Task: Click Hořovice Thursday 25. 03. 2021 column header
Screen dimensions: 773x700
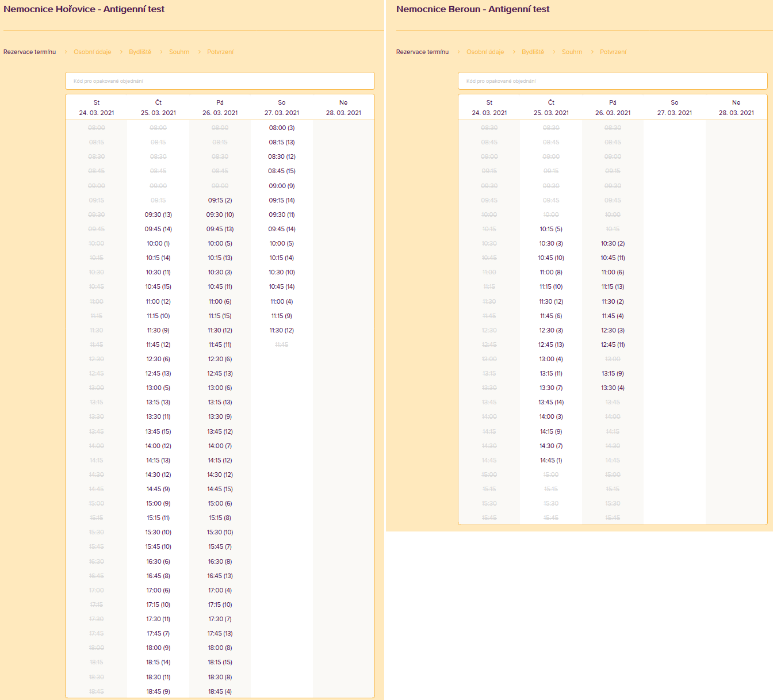Action: (x=158, y=108)
